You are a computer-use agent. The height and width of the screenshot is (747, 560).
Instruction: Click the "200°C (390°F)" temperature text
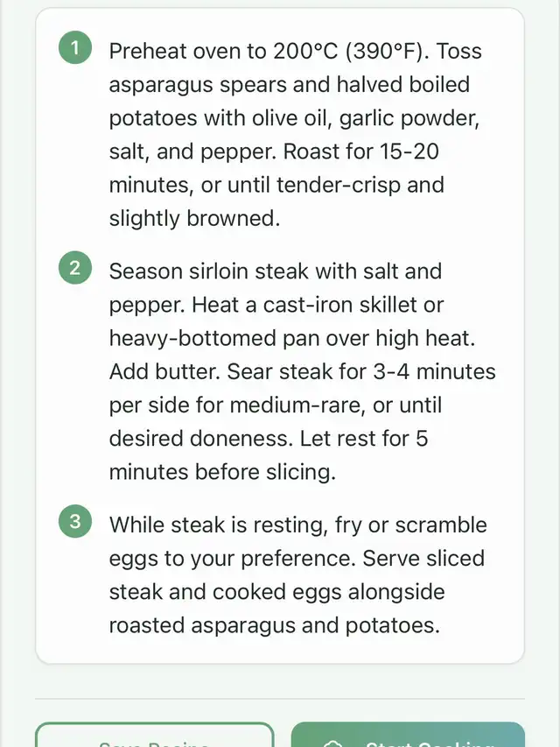tap(350, 51)
